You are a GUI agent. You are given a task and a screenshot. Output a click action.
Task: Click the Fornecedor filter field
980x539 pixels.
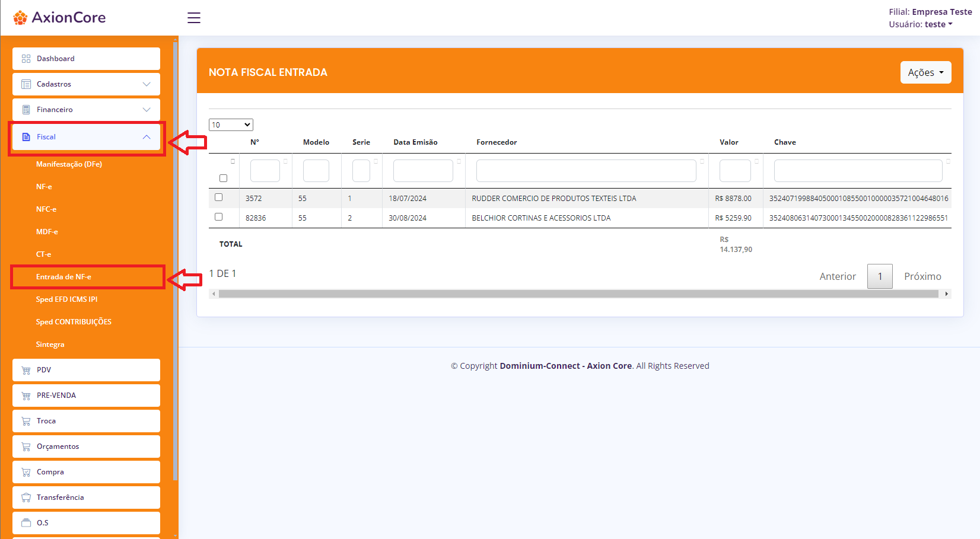[x=586, y=171]
